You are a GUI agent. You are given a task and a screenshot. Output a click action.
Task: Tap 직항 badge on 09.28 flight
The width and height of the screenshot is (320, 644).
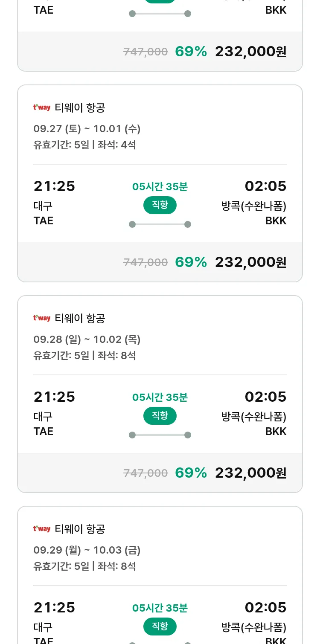tap(160, 416)
